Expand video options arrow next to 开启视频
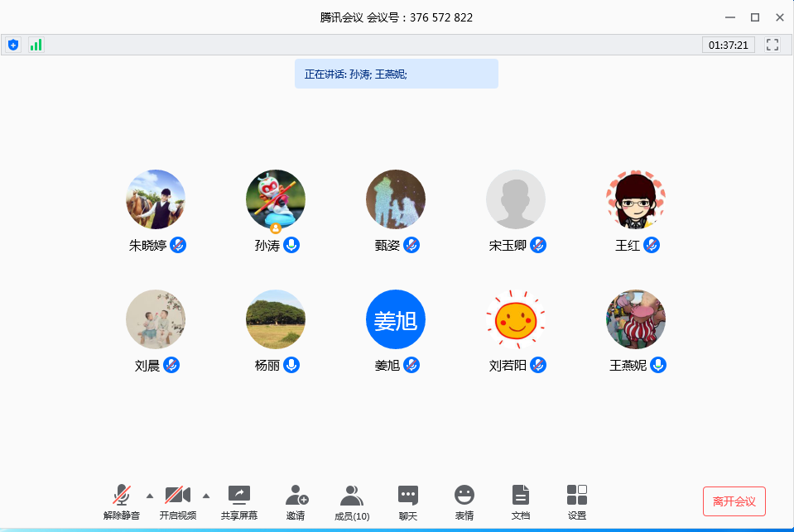Image resolution: width=794 pixels, height=532 pixels. 206,496
